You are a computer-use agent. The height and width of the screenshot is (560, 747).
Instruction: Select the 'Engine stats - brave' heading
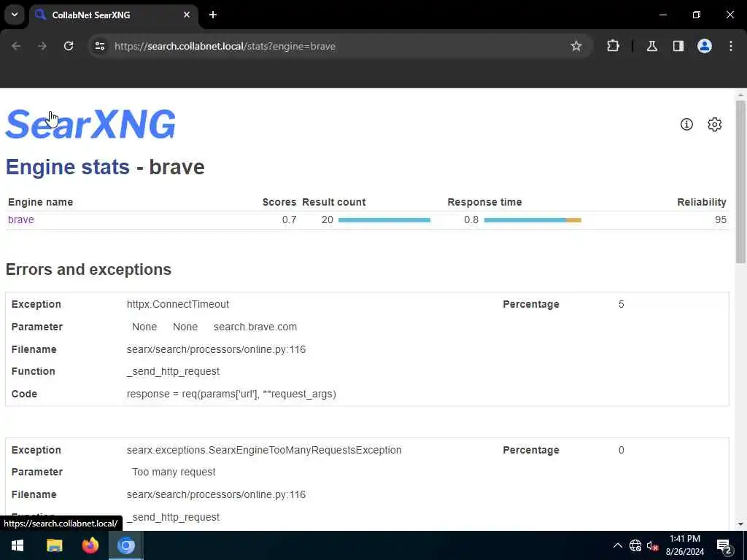tap(105, 167)
